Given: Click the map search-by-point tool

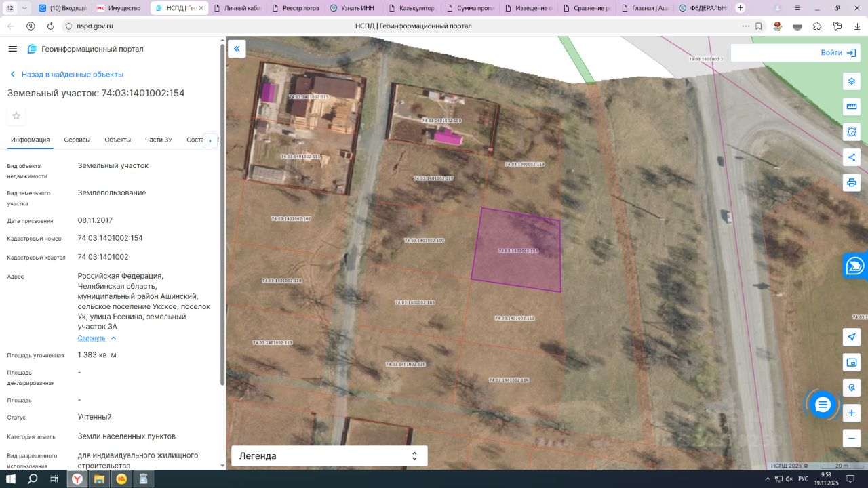Looking at the screenshot, I should point(852,388).
